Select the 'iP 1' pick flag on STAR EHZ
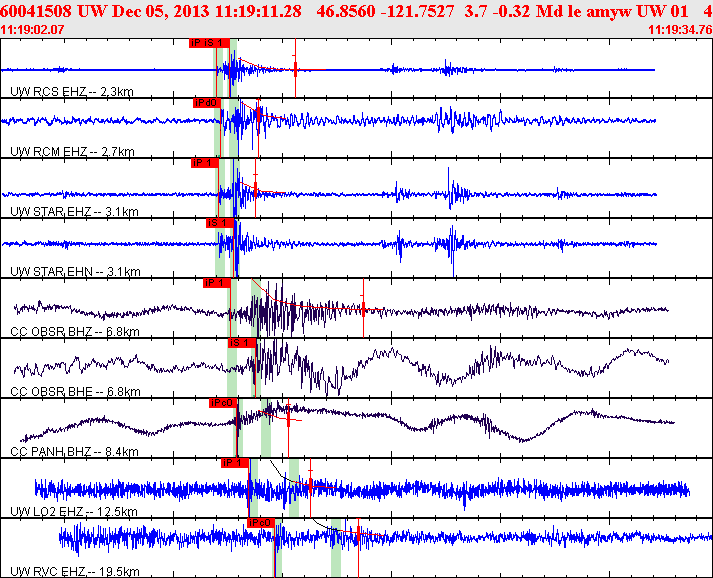 point(205,163)
